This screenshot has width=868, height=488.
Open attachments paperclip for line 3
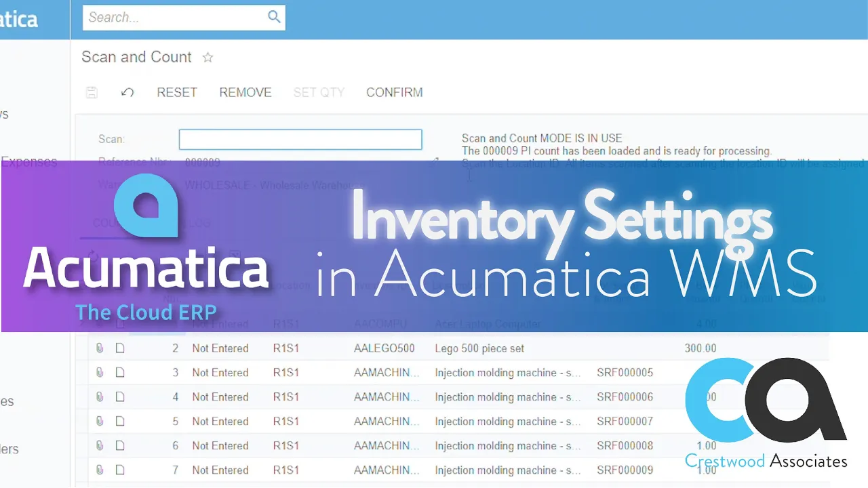(100, 373)
